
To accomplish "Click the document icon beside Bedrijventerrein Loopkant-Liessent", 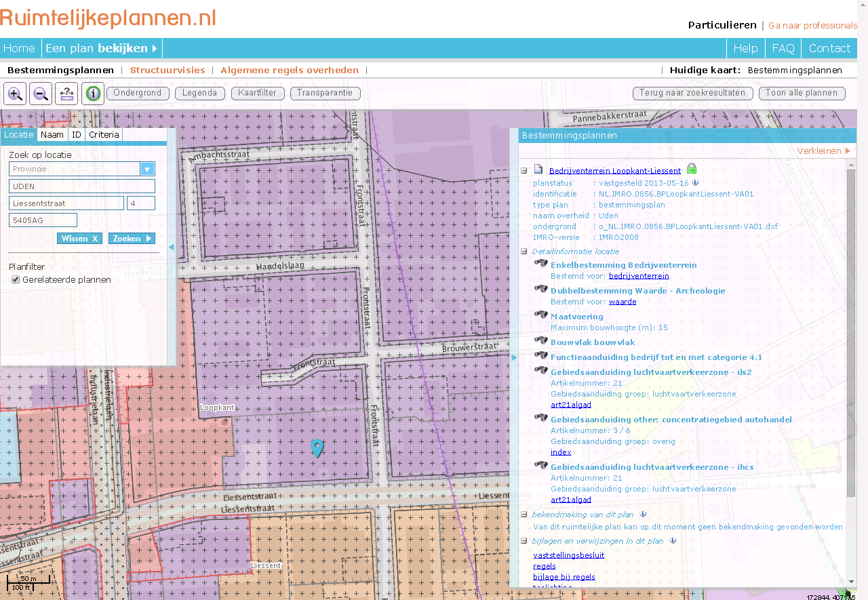I will [538, 169].
